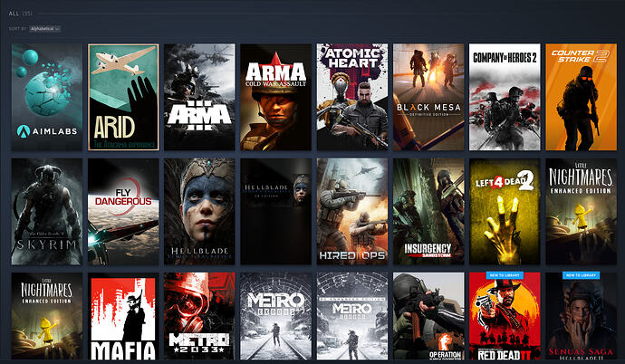
Task: Open the Metro 2033 cover
Action: pyautogui.click(x=199, y=317)
